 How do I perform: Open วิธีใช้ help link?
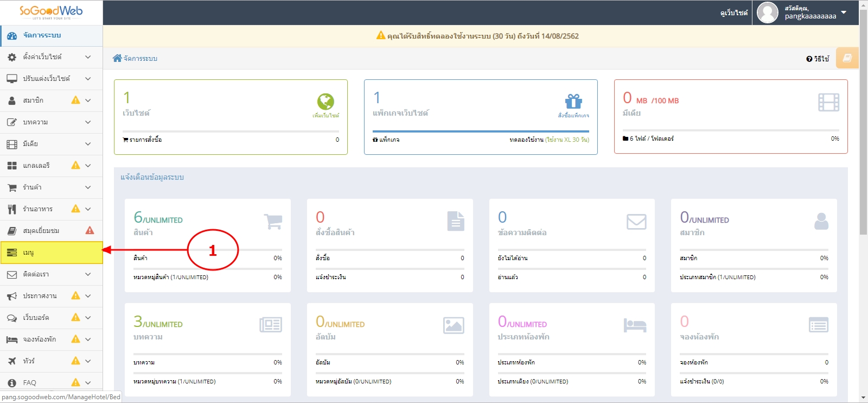coord(818,59)
